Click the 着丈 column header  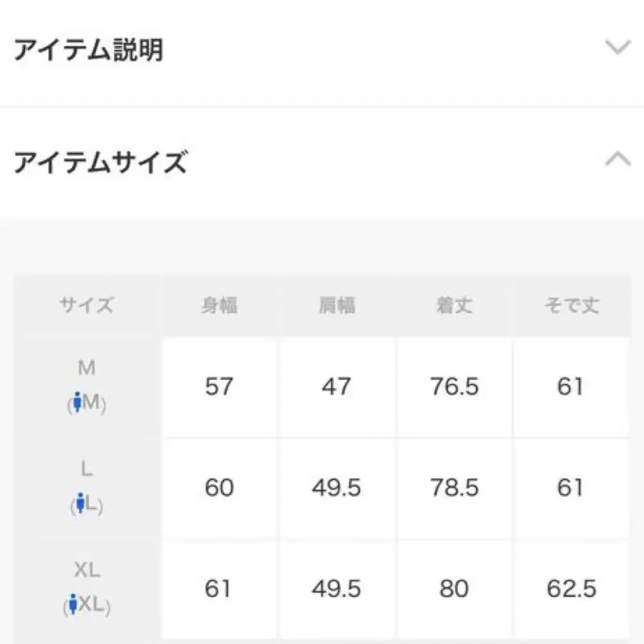454,306
